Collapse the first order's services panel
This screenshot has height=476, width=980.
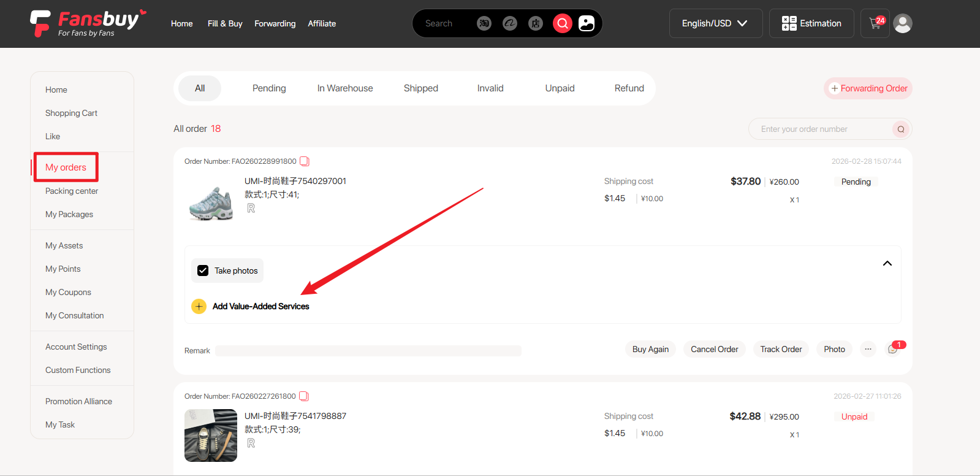(x=887, y=263)
